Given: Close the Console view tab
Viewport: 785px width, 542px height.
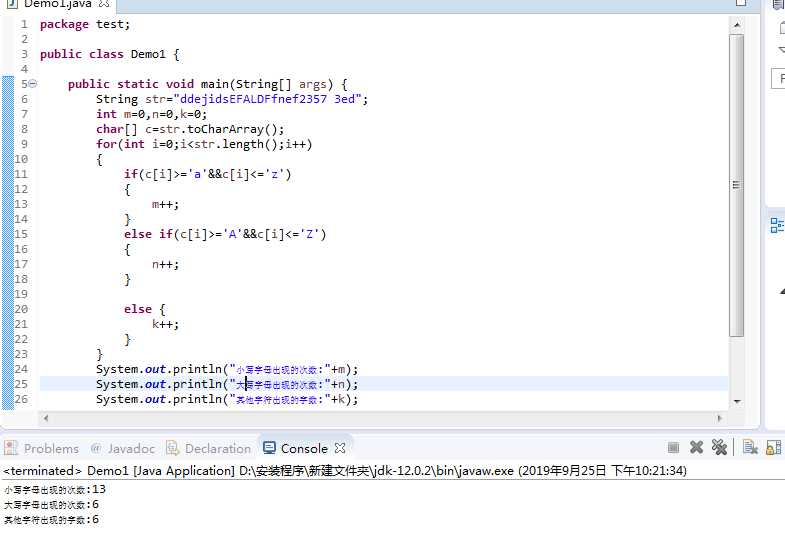Looking at the screenshot, I should (340, 448).
